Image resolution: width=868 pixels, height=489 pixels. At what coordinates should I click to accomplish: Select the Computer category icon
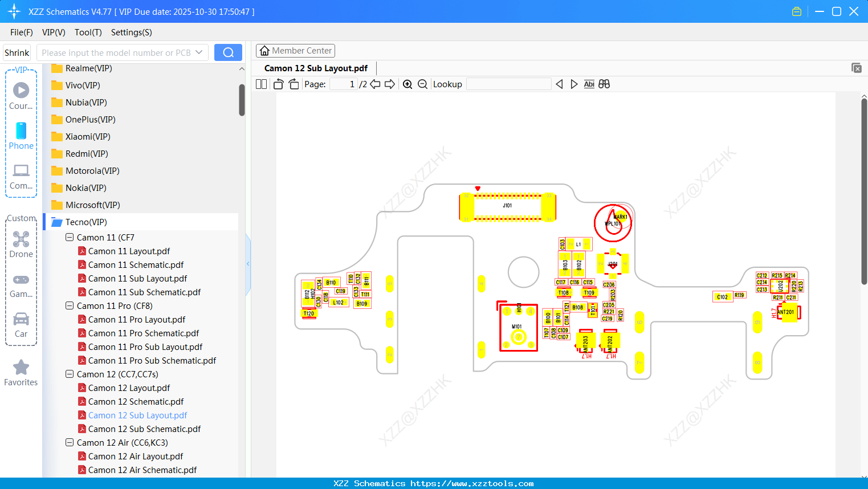point(21,176)
